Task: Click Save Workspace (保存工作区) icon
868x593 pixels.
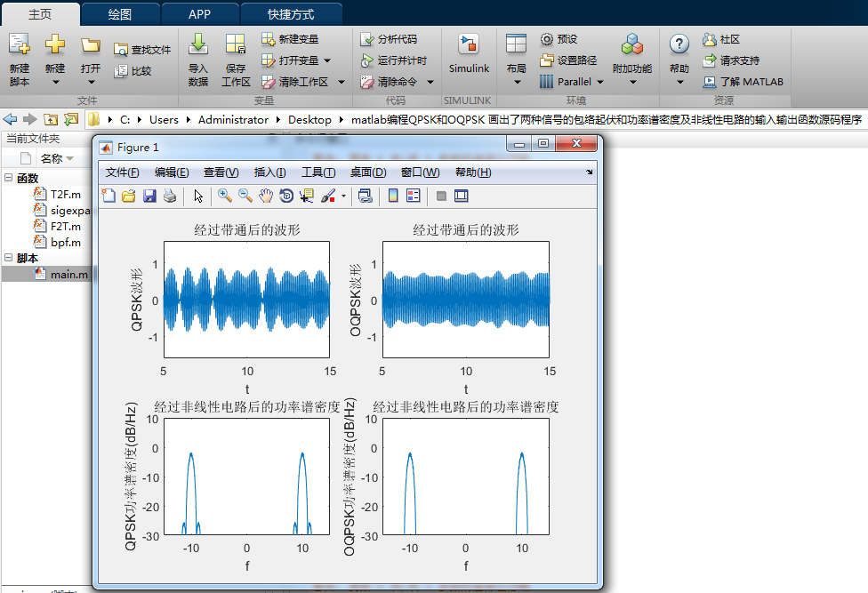Action: click(x=236, y=44)
